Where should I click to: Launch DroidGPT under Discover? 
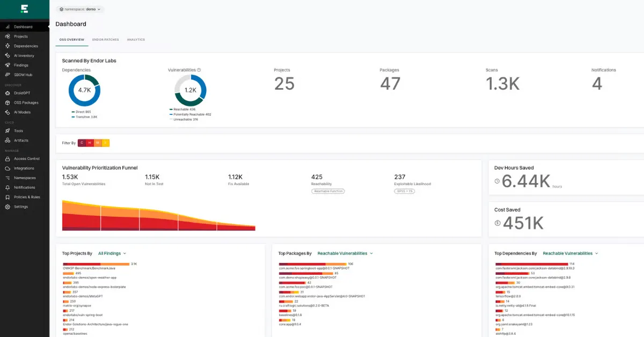23,93
